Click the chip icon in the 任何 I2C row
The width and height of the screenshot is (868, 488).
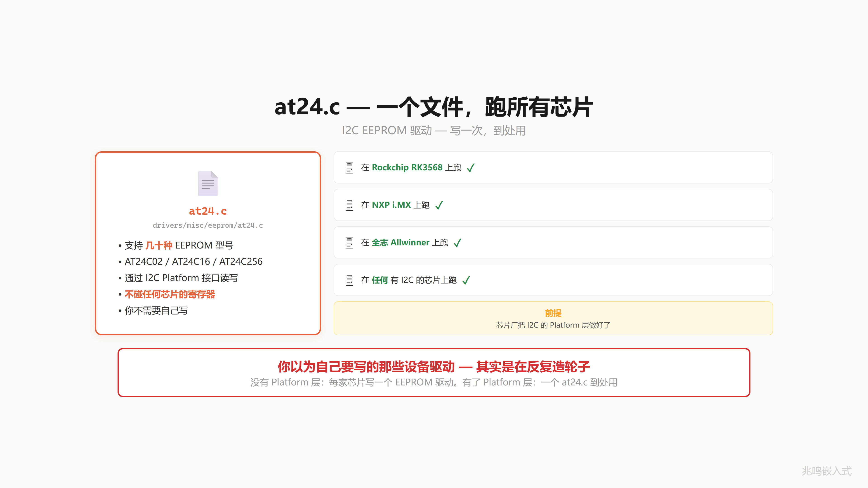[349, 280]
